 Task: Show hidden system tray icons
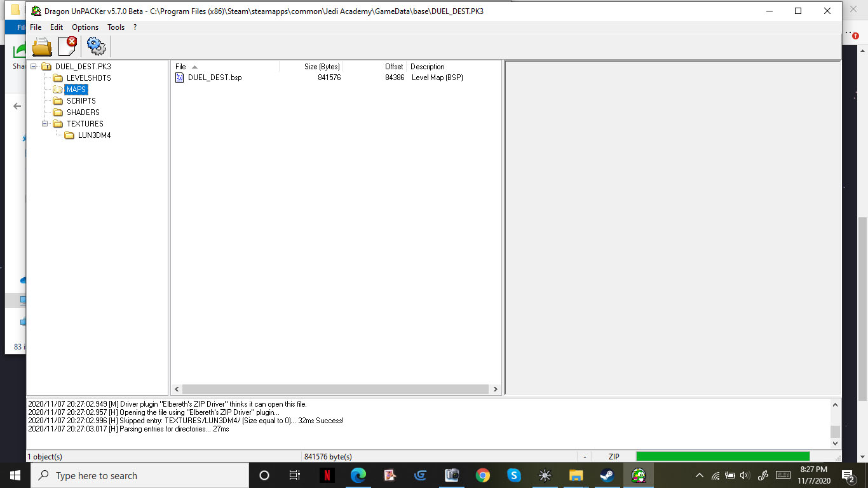700,475
